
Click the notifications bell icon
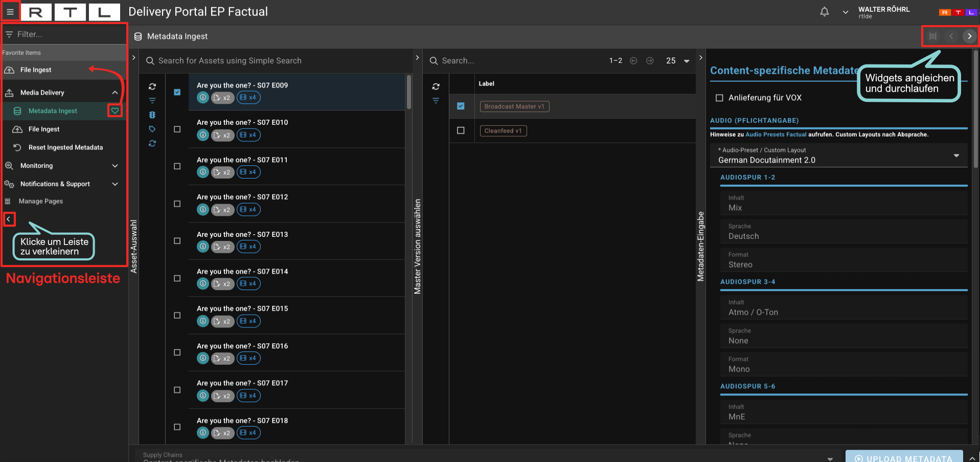(824, 12)
